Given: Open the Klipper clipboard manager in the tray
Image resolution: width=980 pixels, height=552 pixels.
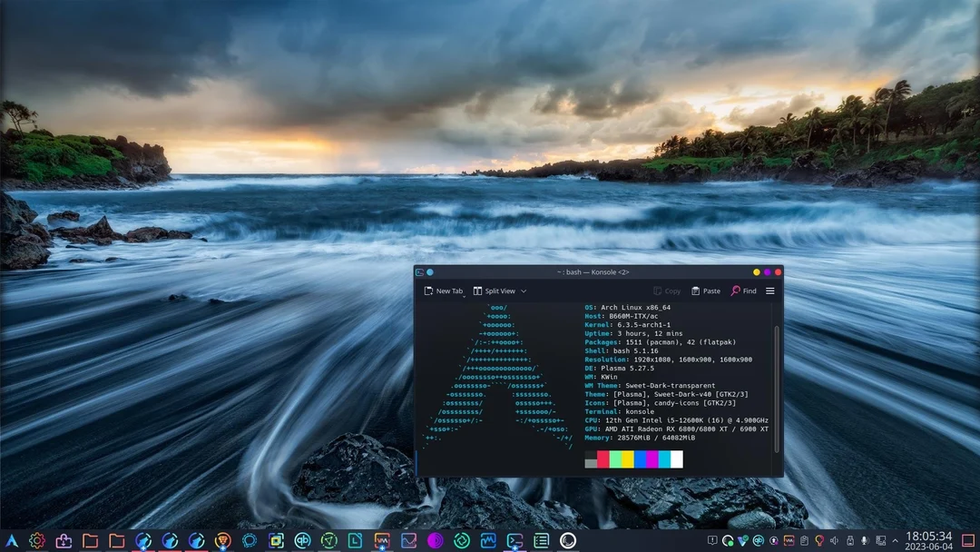Looking at the screenshot, I should [x=802, y=539].
